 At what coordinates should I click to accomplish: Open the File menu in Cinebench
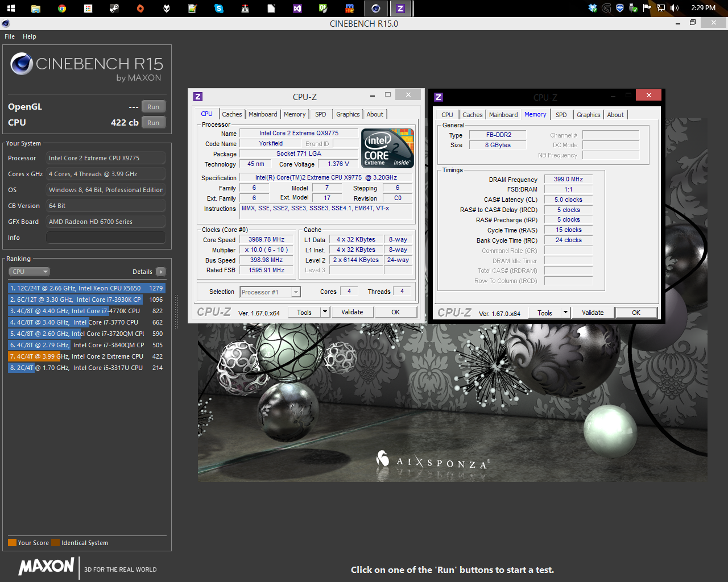click(x=10, y=36)
